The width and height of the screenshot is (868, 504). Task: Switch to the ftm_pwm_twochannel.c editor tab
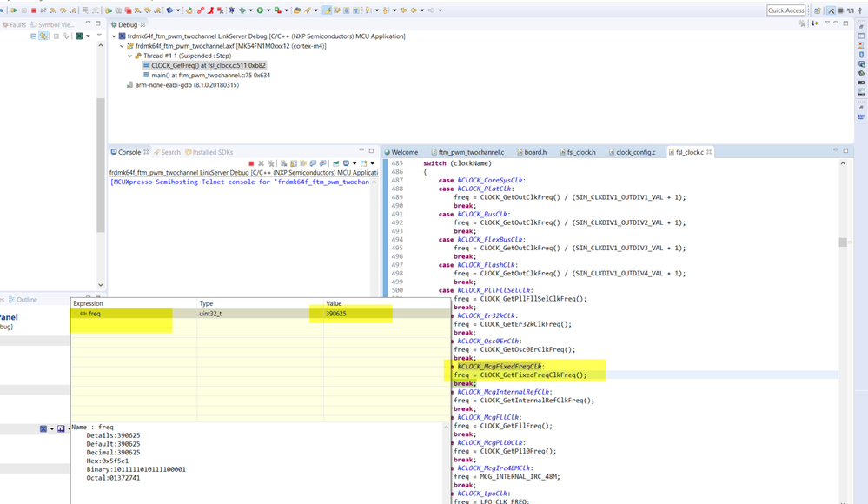pyautogui.click(x=470, y=152)
